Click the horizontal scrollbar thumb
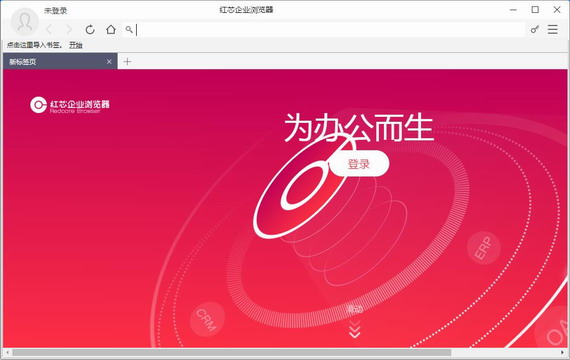This screenshot has height=360, width=570. pos(232,352)
